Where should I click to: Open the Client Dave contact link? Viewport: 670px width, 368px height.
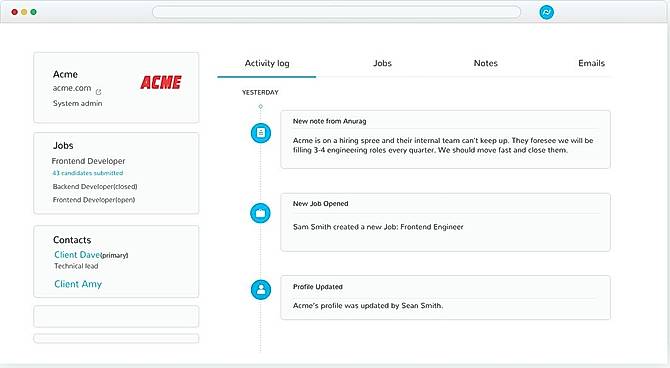[77, 255]
